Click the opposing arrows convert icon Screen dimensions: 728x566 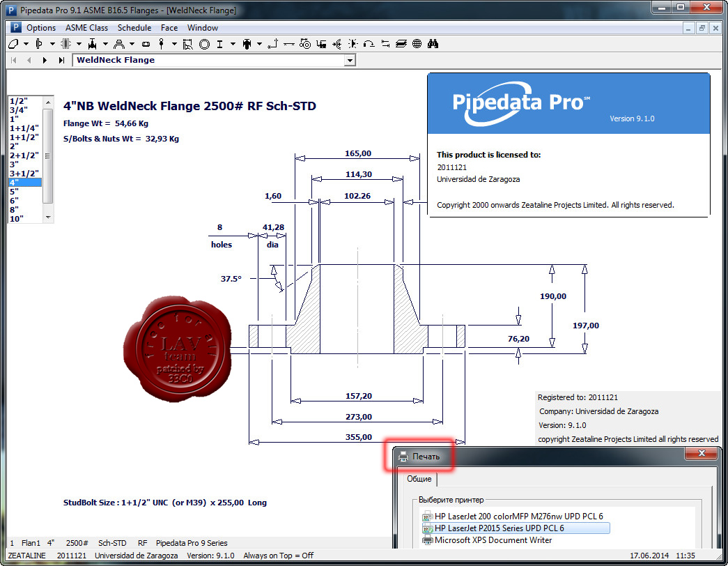click(385, 44)
